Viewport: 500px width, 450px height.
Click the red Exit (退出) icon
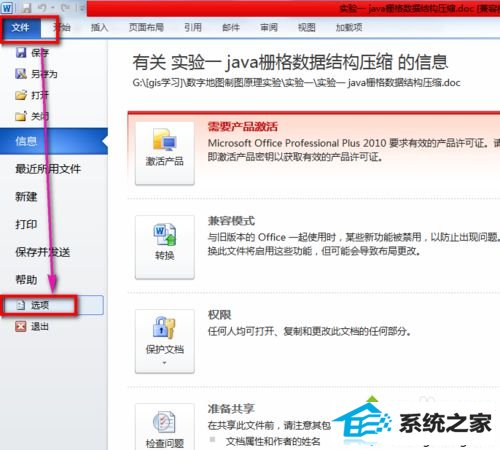pyautogui.click(x=21, y=326)
